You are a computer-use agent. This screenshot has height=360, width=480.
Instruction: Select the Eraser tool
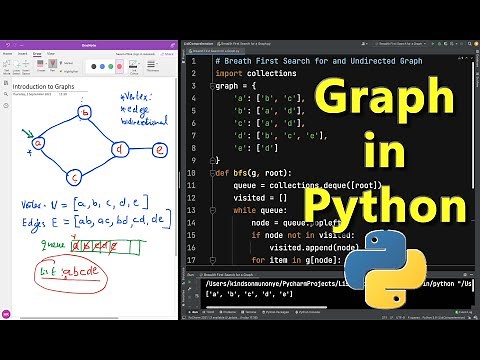click(x=40, y=66)
